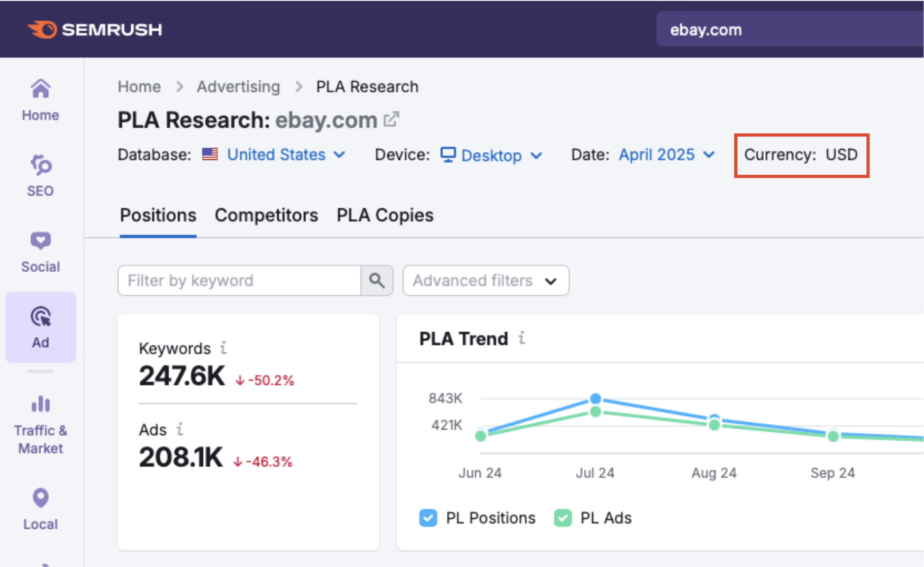924x567 pixels.
Task: Click Keywords info icon
Action: tap(223, 348)
